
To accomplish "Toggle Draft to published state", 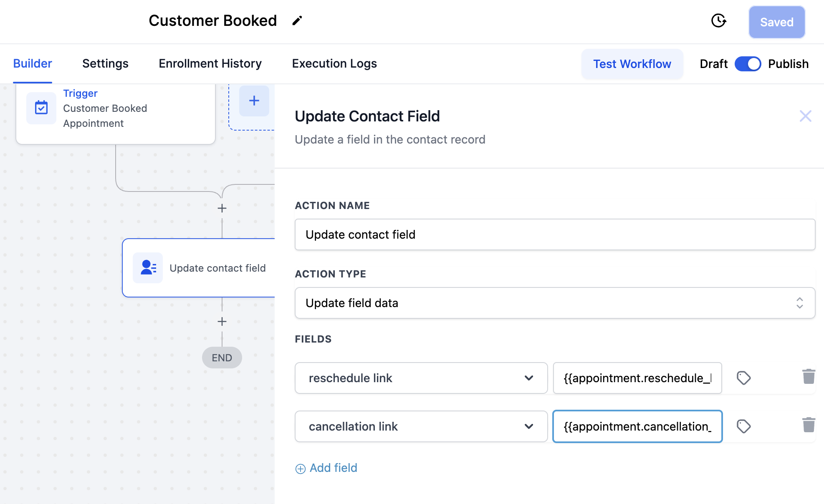I will click(748, 64).
